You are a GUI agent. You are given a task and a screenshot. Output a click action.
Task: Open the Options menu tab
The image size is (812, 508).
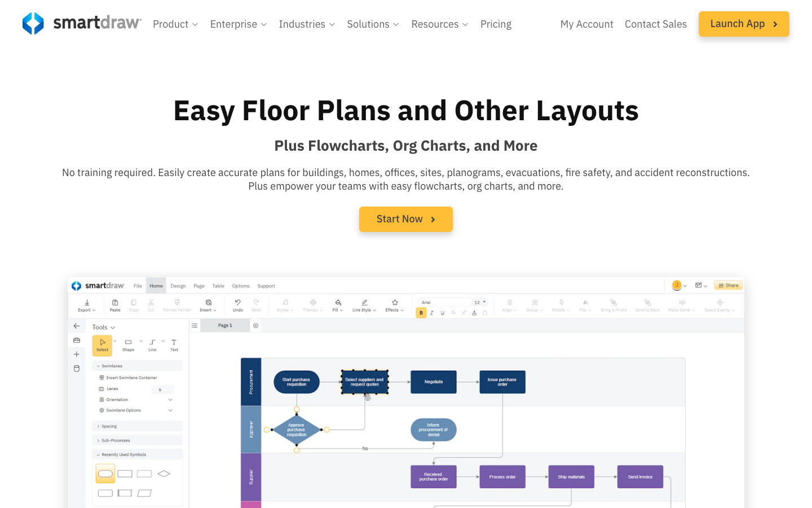pos(241,286)
